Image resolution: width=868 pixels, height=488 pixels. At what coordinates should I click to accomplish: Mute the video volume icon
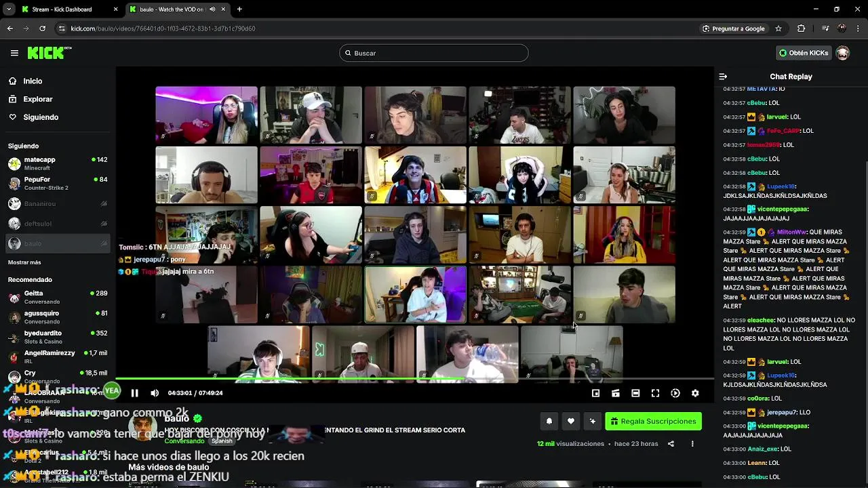coord(155,393)
